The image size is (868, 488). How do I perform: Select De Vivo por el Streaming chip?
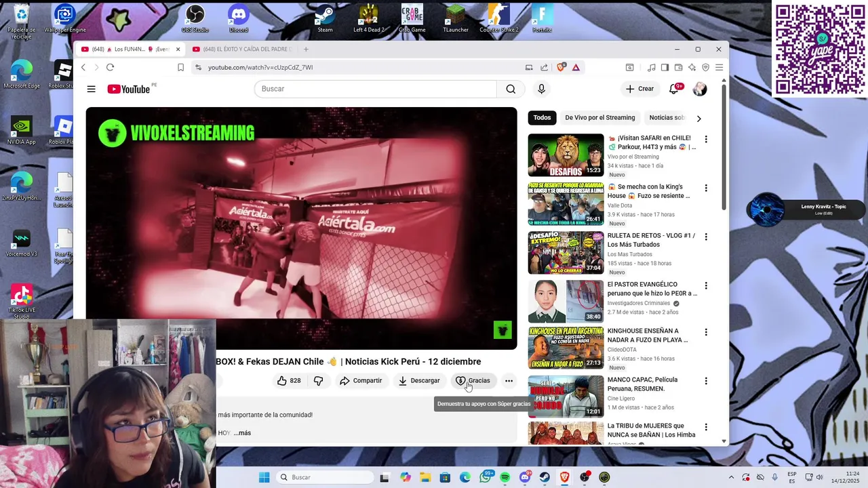point(600,118)
